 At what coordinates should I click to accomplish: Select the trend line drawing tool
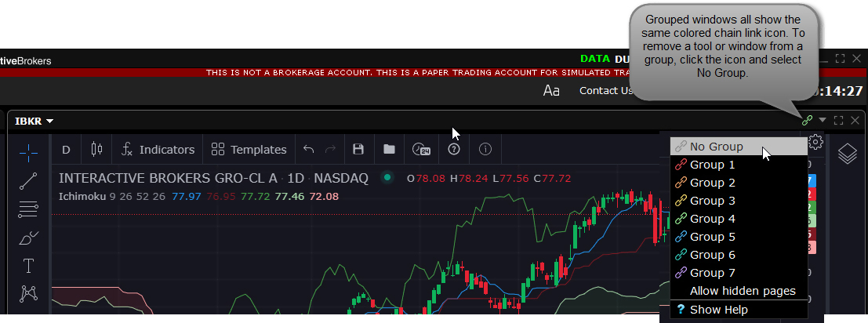point(28,181)
